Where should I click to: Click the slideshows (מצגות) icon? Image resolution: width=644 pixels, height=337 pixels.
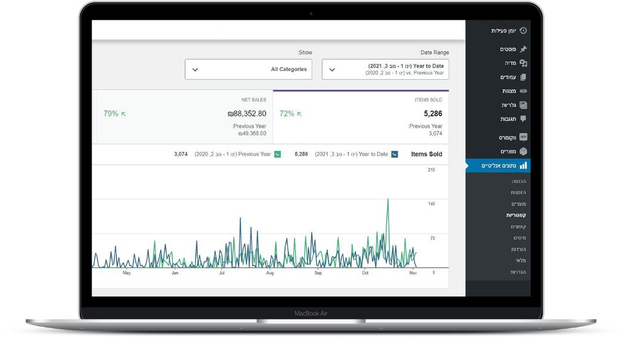click(x=523, y=91)
